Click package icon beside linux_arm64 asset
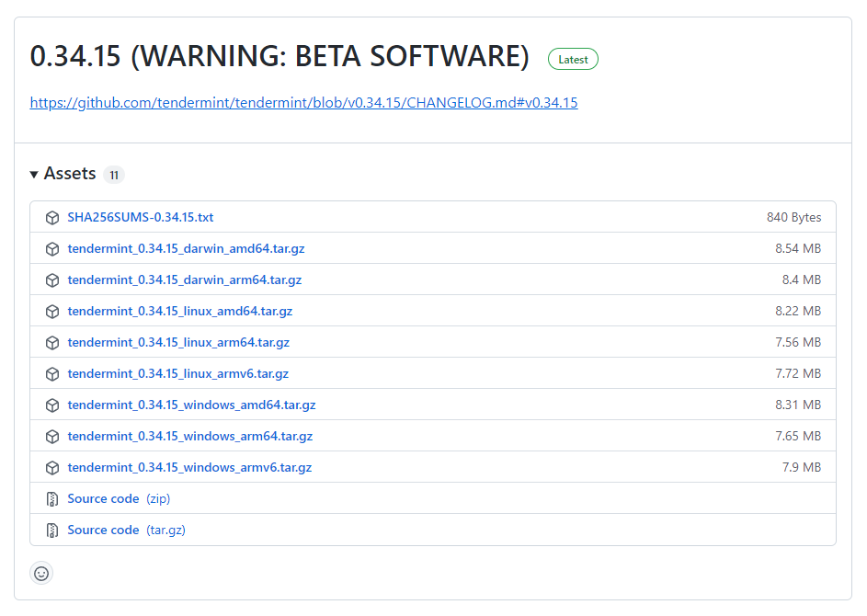This screenshot has width=867, height=616. point(52,343)
